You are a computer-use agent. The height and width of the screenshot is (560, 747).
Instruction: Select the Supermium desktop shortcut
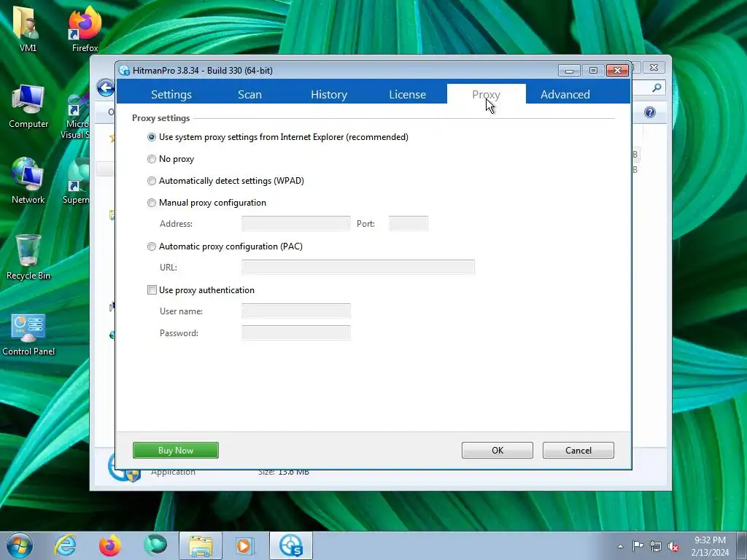76,182
